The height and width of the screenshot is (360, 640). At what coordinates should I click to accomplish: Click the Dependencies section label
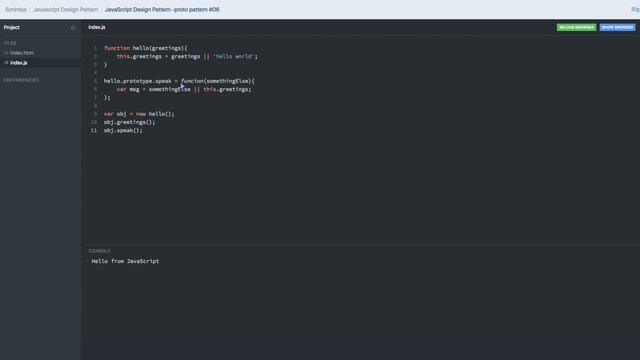(x=21, y=80)
